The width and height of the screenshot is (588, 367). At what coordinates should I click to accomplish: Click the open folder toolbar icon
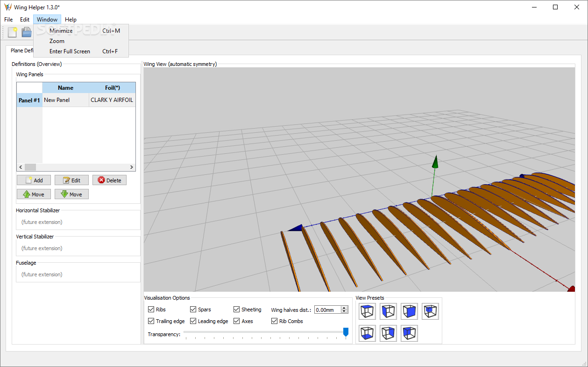[26, 32]
